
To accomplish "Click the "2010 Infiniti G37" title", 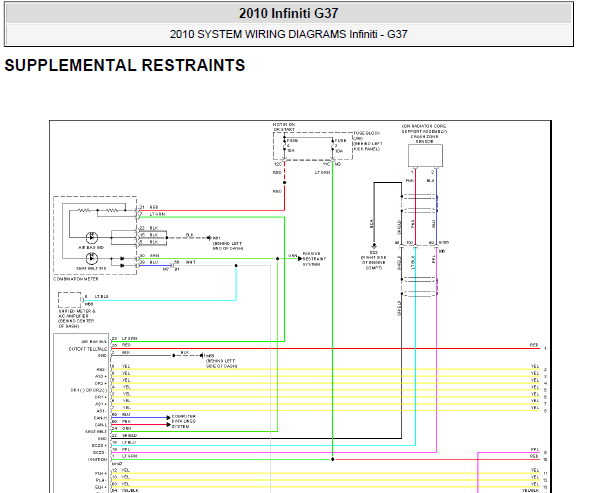I will pyautogui.click(x=288, y=13).
